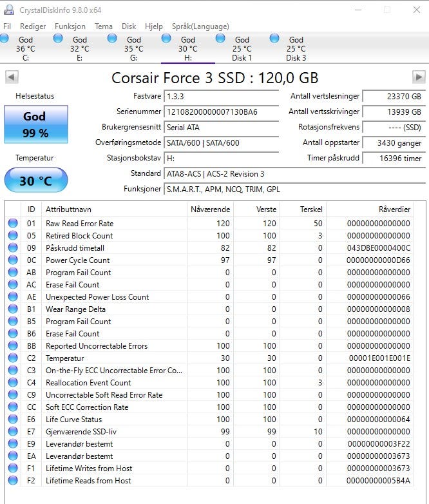
Task: Click Antall vertsskrivinger value 13939 GB
Action: [394, 112]
